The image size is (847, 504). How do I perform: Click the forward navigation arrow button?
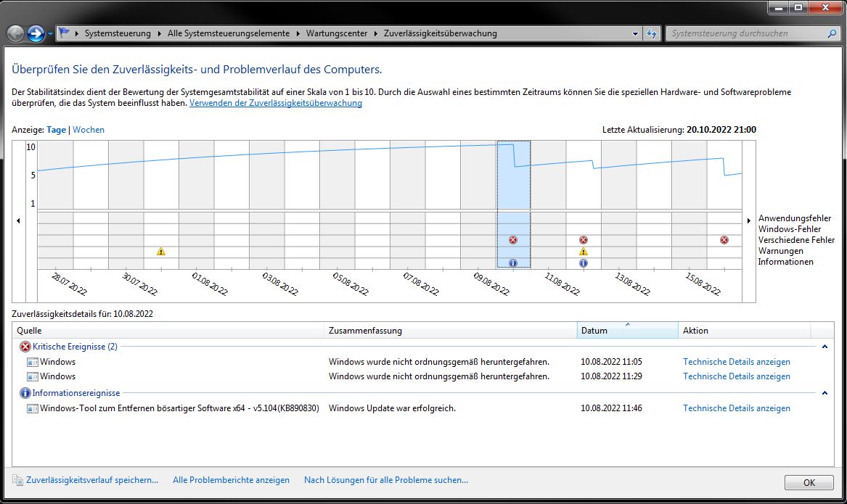(36, 33)
